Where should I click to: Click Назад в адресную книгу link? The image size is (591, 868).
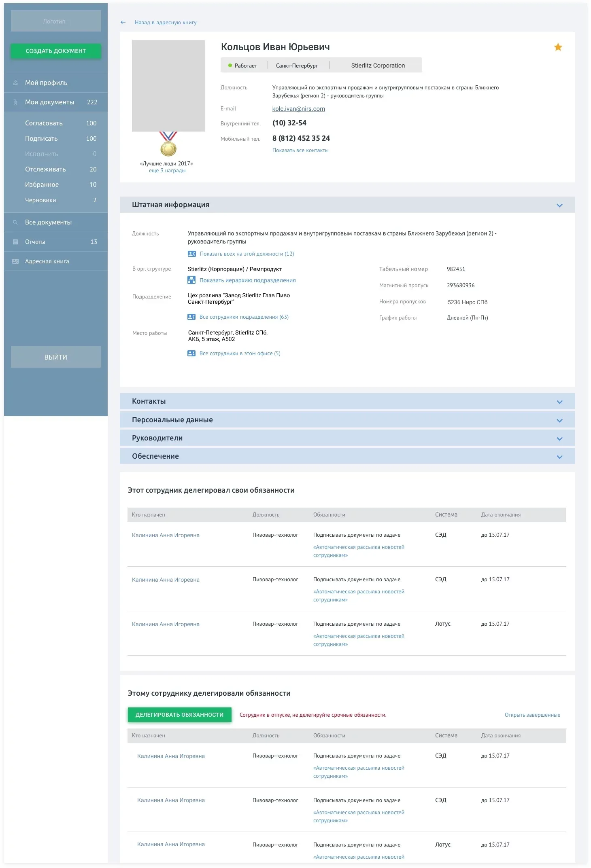click(x=166, y=23)
